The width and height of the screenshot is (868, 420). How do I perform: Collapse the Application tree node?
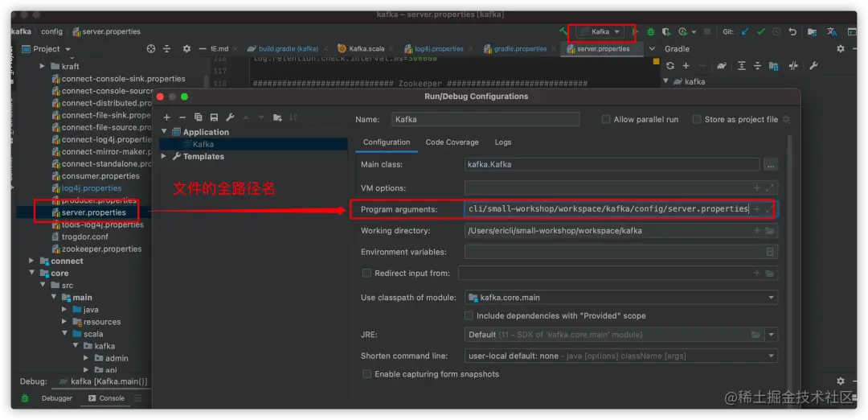pyautogui.click(x=165, y=132)
